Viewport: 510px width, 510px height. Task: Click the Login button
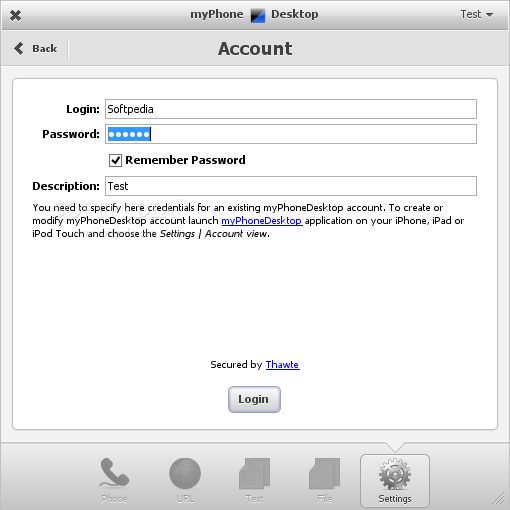point(254,399)
